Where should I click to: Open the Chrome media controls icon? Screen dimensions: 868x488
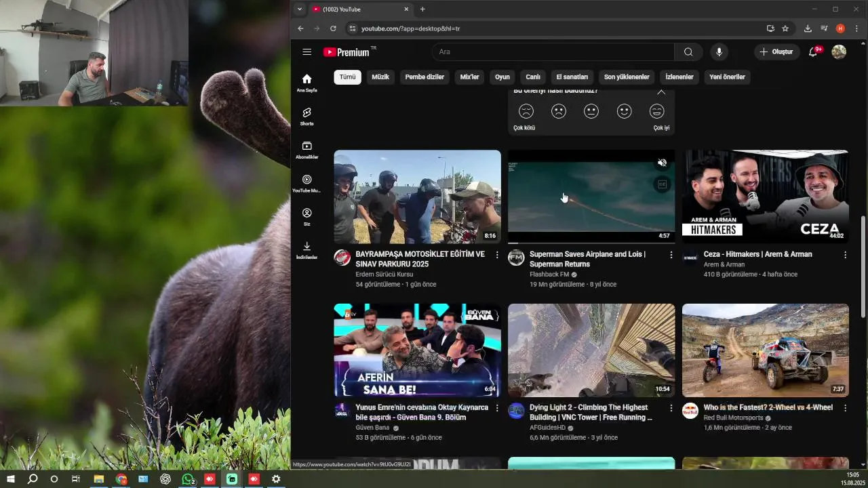pyautogui.click(x=824, y=28)
